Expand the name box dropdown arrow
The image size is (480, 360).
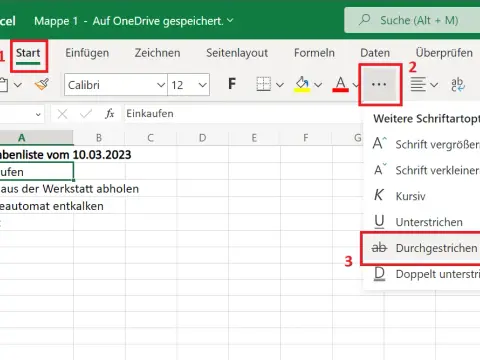click(x=38, y=114)
